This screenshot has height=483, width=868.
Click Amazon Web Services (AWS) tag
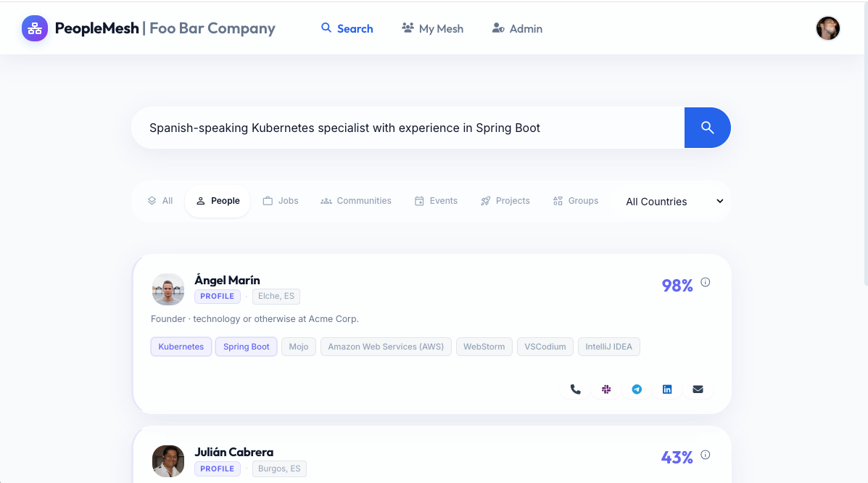(x=386, y=347)
